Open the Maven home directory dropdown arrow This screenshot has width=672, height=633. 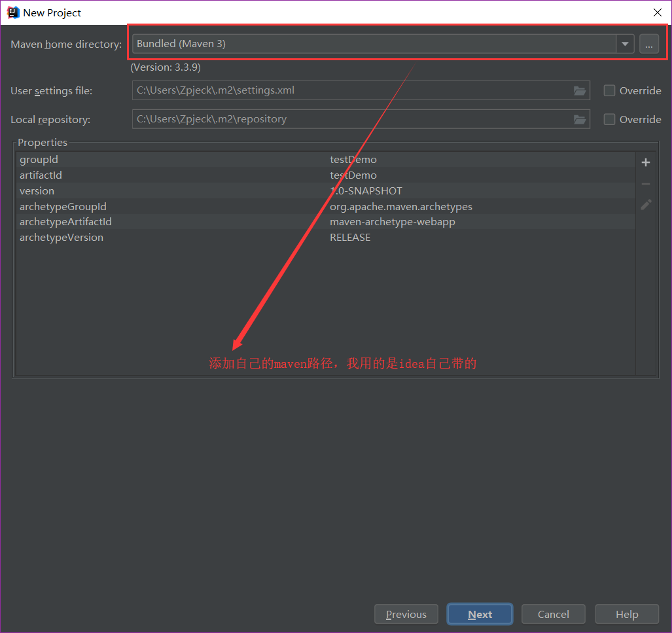pyautogui.click(x=625, y=44)
